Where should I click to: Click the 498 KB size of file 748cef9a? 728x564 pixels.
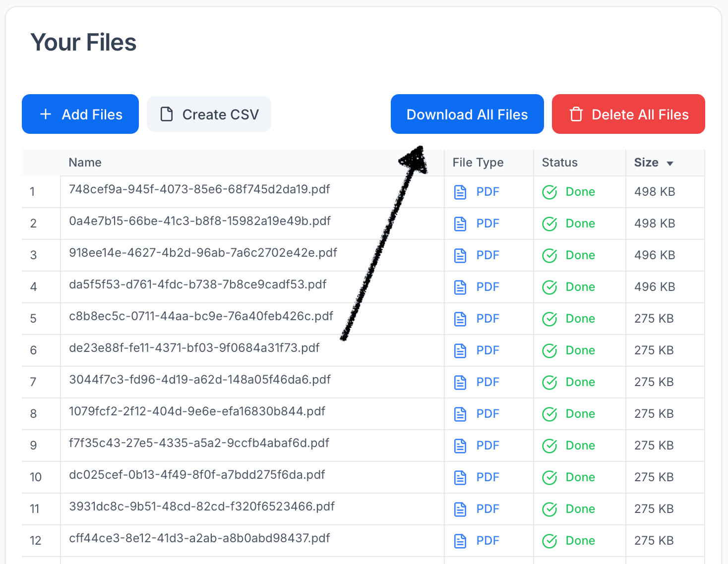coord(655,192)
